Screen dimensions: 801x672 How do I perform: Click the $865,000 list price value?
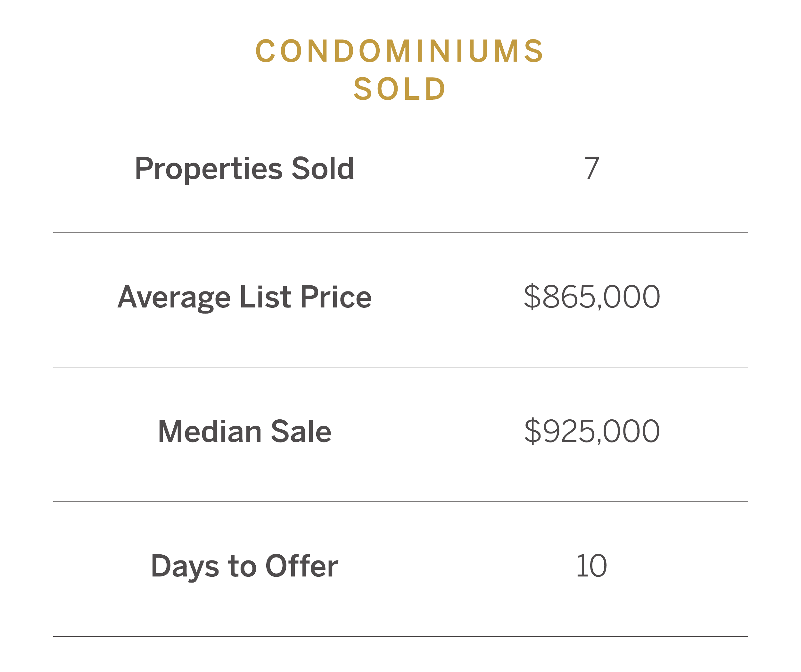point(591,297)
